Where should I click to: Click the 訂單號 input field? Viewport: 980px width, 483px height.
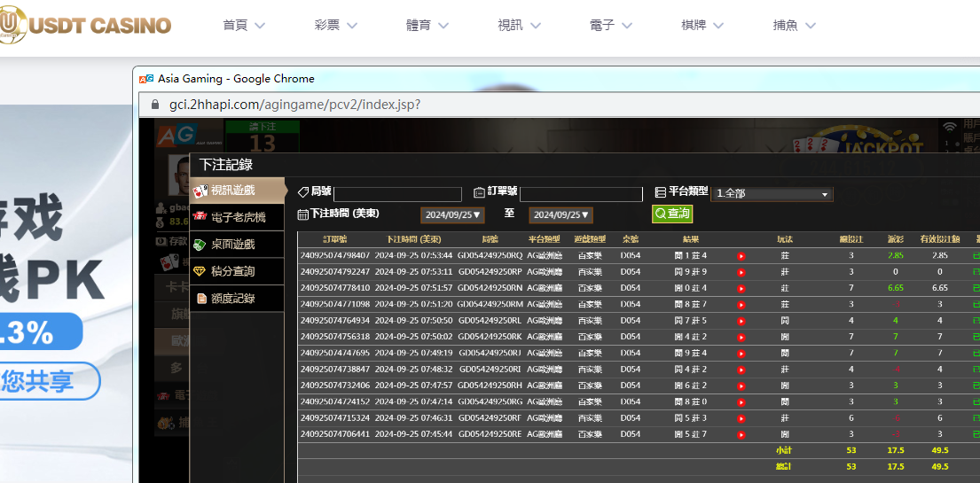(581, 194)
